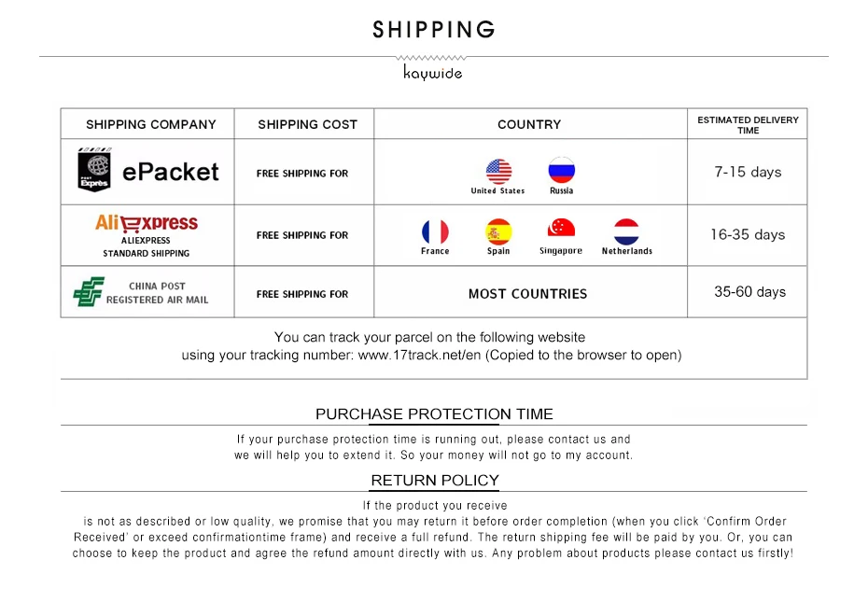Select the Spain flag icon
Screen dimensions: 868x616
click(498, 231)
